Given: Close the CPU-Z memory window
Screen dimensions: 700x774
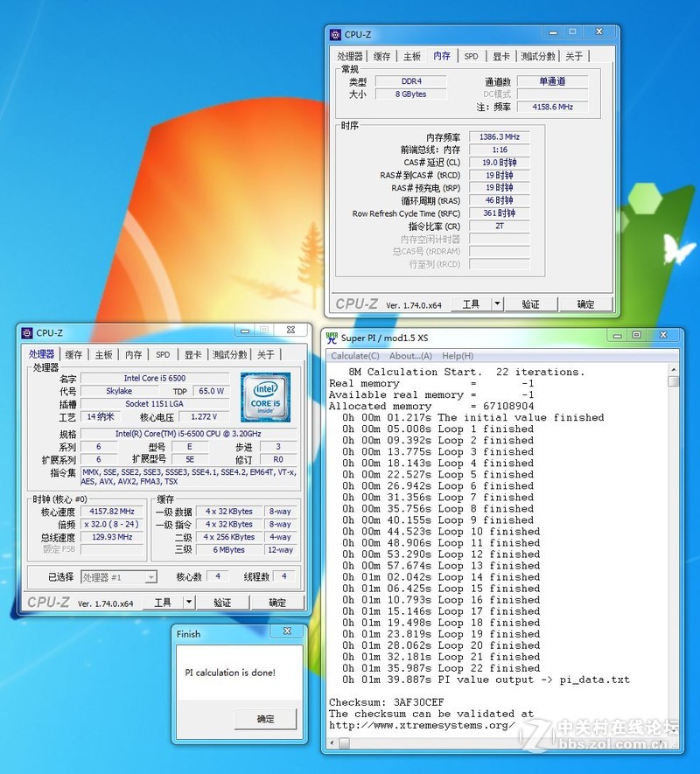Looking at the screenshot, I should click(598, 33).
